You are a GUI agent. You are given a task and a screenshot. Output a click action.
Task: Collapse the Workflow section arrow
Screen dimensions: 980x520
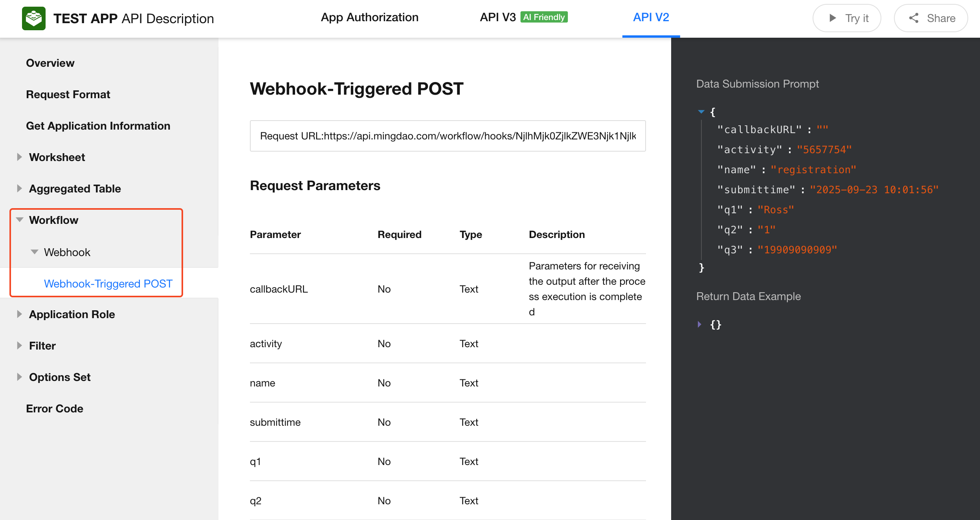click(x=20, y=220)
